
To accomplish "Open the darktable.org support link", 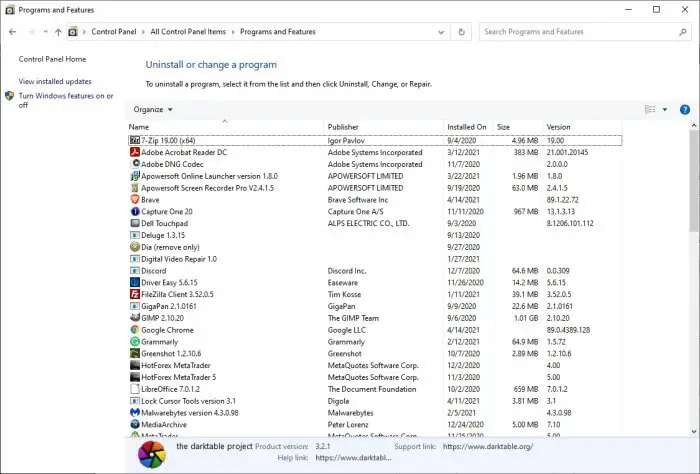I will pos(488,446).
